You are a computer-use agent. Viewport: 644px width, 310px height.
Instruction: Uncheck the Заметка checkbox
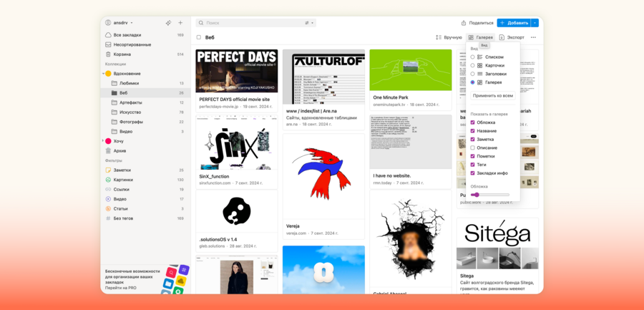click(473, 140)
